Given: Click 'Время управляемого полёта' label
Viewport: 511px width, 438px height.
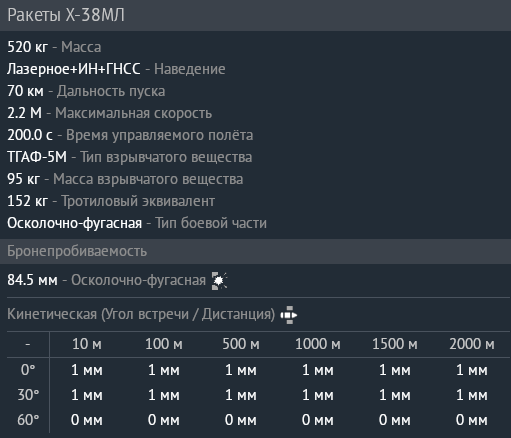Looking at the screenshot, I should point(160,135).
